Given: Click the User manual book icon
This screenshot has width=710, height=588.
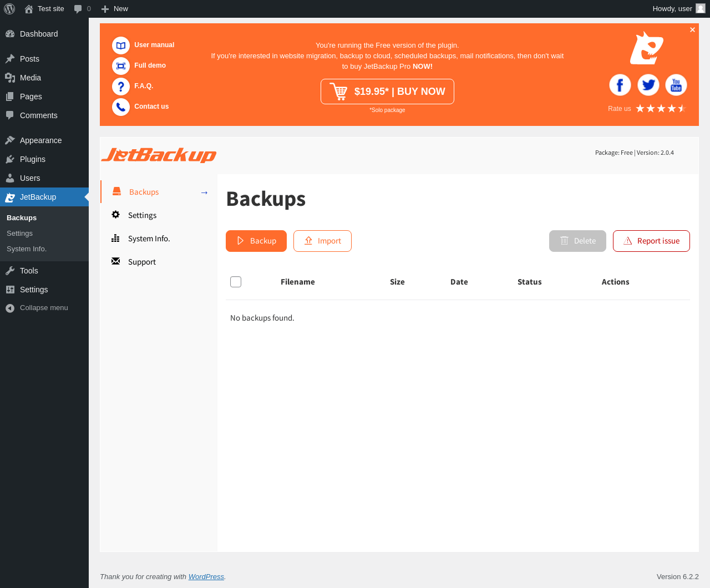Looking at the screenshot, I should pos(121,45).
